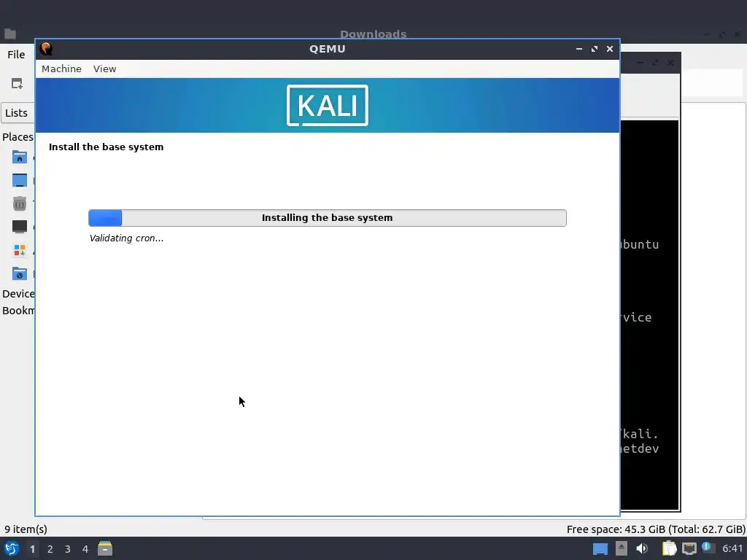Image resolution: width=747 pixels, height=560 pixels.
Task: Click the KALI logo banner
Action: tap(328, 105)
